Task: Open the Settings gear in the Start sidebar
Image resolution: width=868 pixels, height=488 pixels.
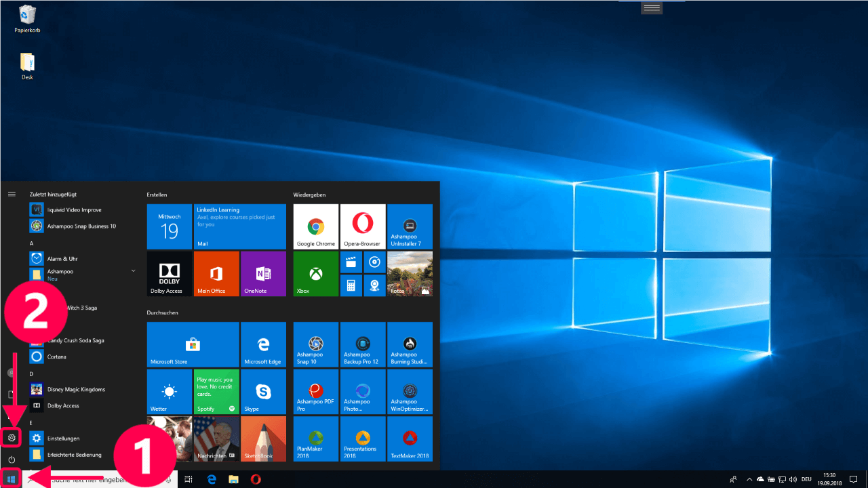Action: pyautogui.click(x=12, y=438)
